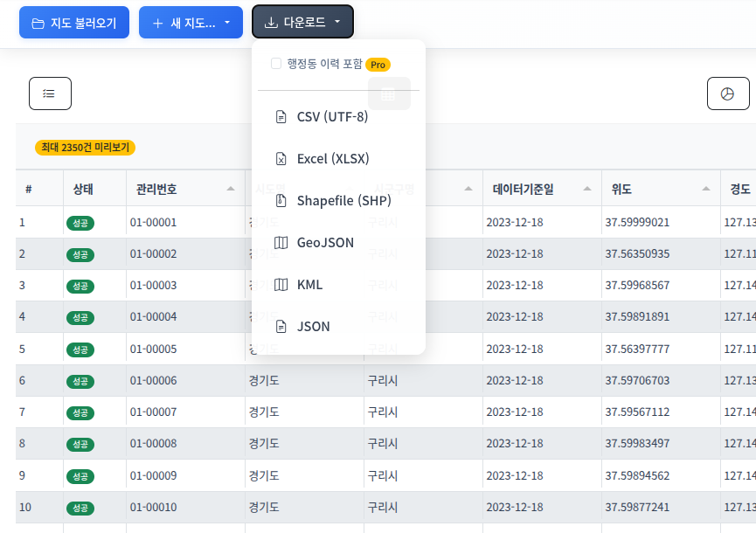Click the KML format icon
This screenshot has width=756, height=533.
(x=281, y=284)
